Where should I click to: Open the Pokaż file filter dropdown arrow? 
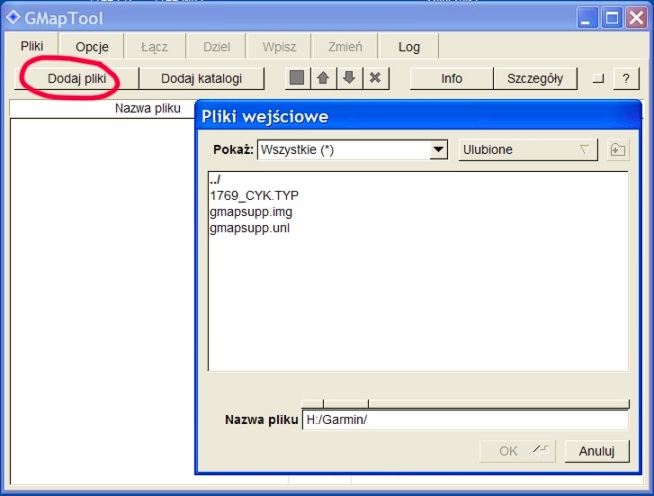(437, 150)
